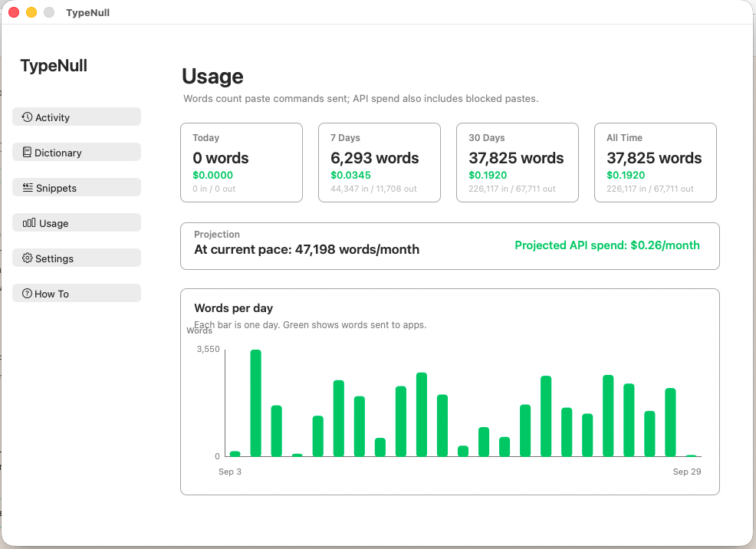Image resolution: width=756 pixels, height=549 pixels.
Task: Click the Settings gear icon
Action: coord(28,258)
